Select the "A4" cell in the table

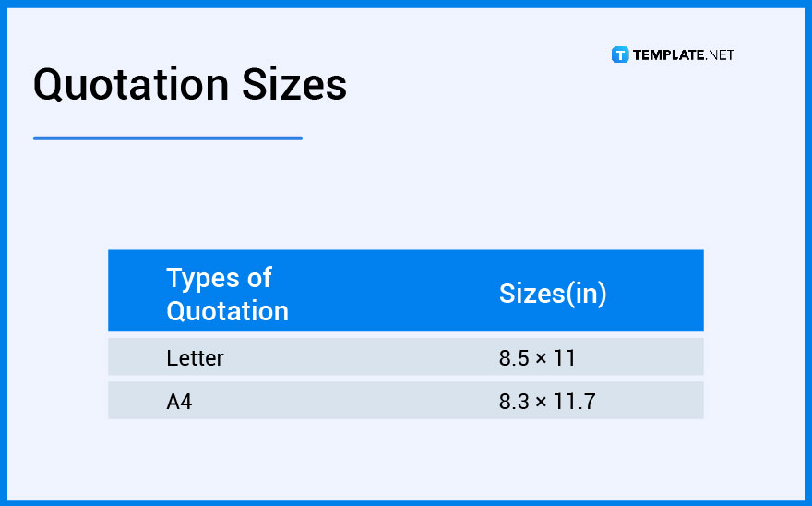(179, 402)
